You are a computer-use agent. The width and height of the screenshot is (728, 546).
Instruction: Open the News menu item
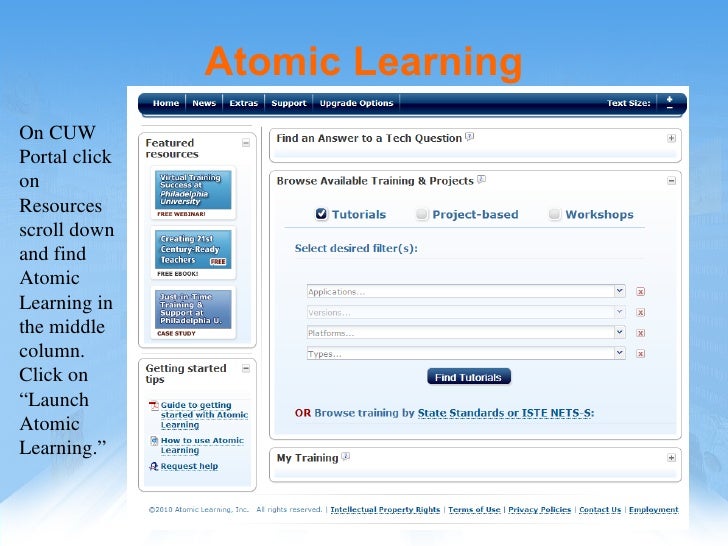click(204, 103)
